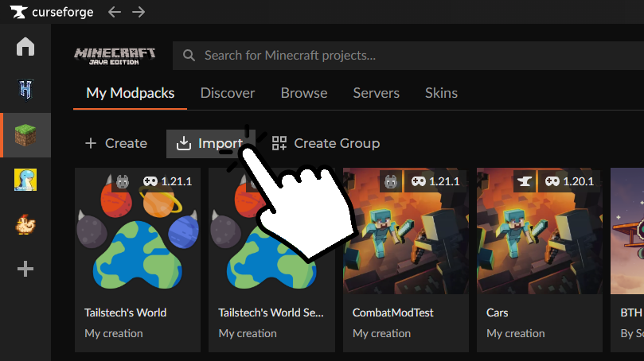The image size is (644, 361).
Task: Click the Forge anvil icon on Cars
Action: click(525, 181)
